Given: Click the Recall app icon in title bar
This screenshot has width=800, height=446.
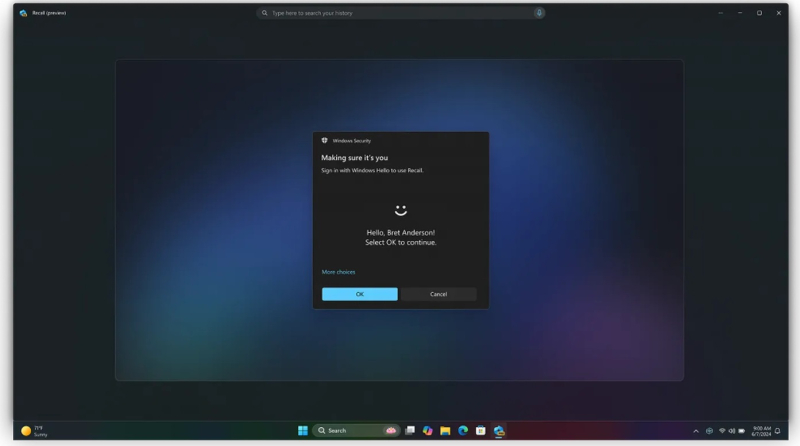Looking at the screenshot, I should coord(23,13).
